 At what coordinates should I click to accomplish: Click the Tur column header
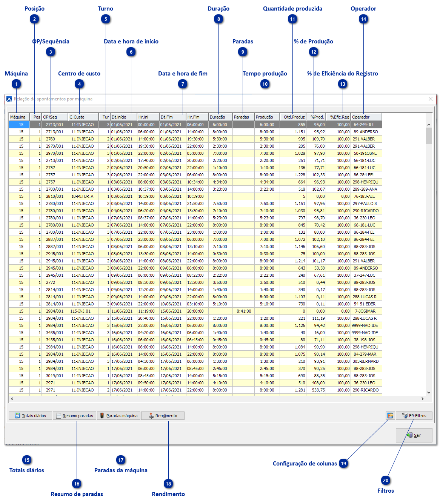pos(105,117)
